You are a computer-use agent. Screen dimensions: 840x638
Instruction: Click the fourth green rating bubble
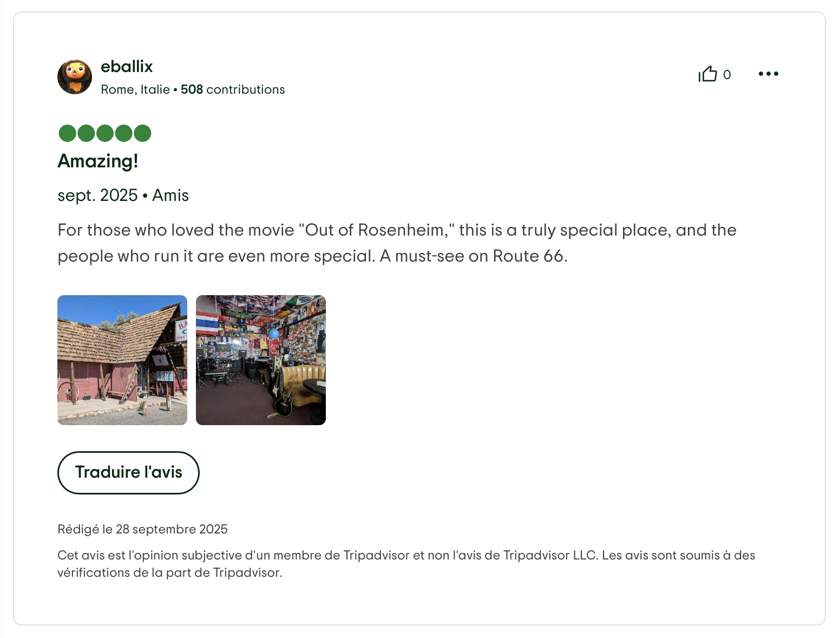coord(123,133)
